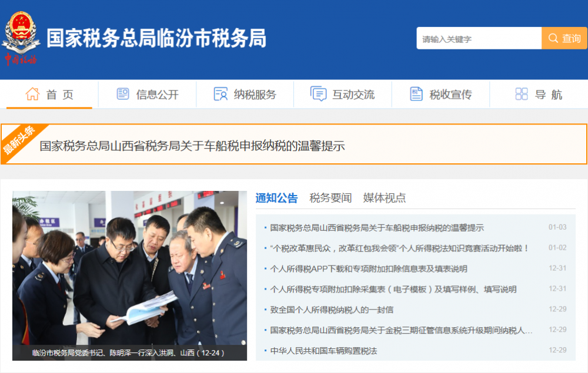Screen dimensions: 588x373
Task: Switch to the 媒体视点 tab
Action: tap(385, 198)
